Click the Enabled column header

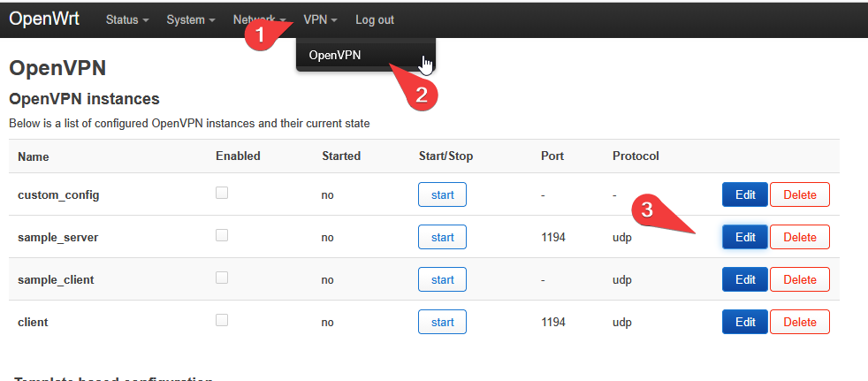pyautogui.click(x=238, y=156)
